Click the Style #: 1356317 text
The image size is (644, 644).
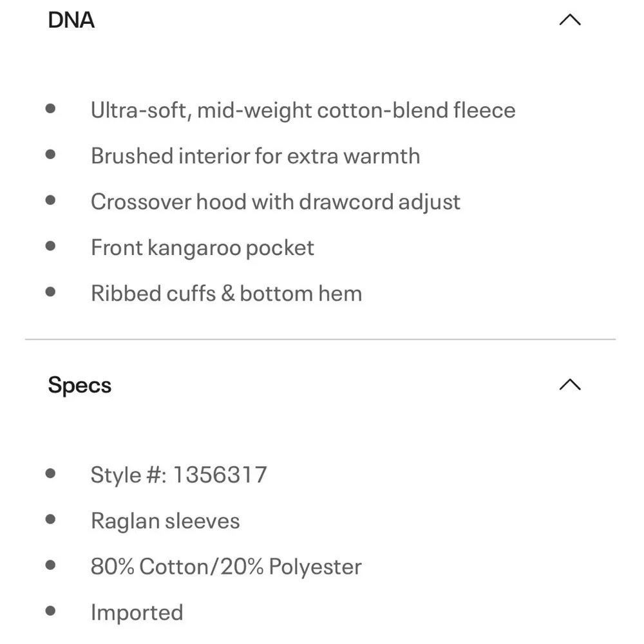click(x=178, y=475)
